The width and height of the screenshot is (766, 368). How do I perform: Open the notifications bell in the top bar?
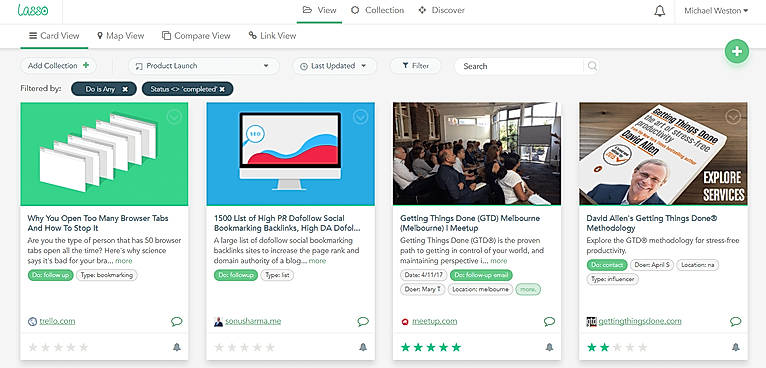click(660, 11)
